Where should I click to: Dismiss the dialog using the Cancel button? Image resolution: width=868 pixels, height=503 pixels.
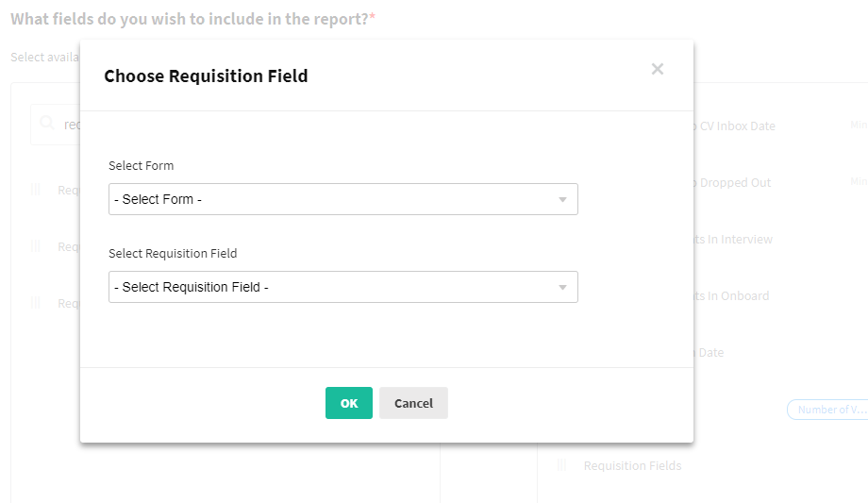coord(413,403)
